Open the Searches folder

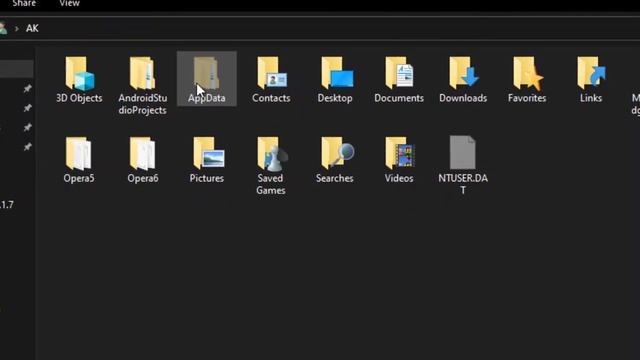(335, 160)
